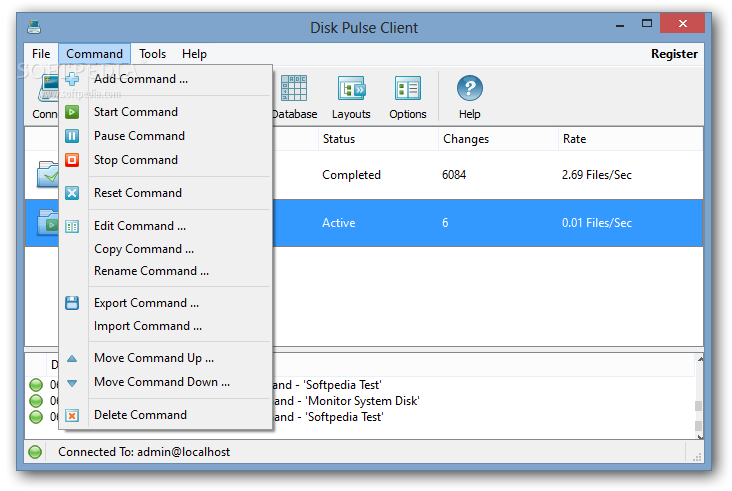Click the log entry ending 'Monitor System Disk'
The height and width of the screenshot is (491, 732).
(345, 401)
